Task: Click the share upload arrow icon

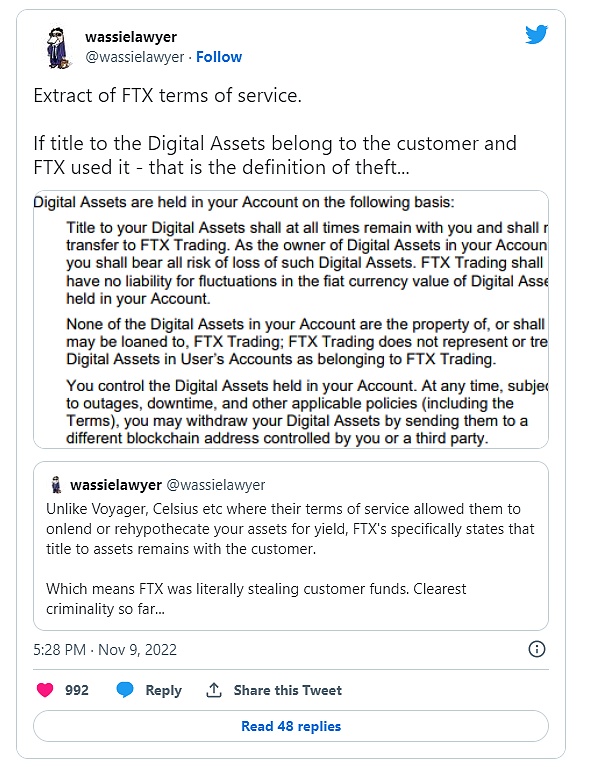Action: [x=213, y=690]
